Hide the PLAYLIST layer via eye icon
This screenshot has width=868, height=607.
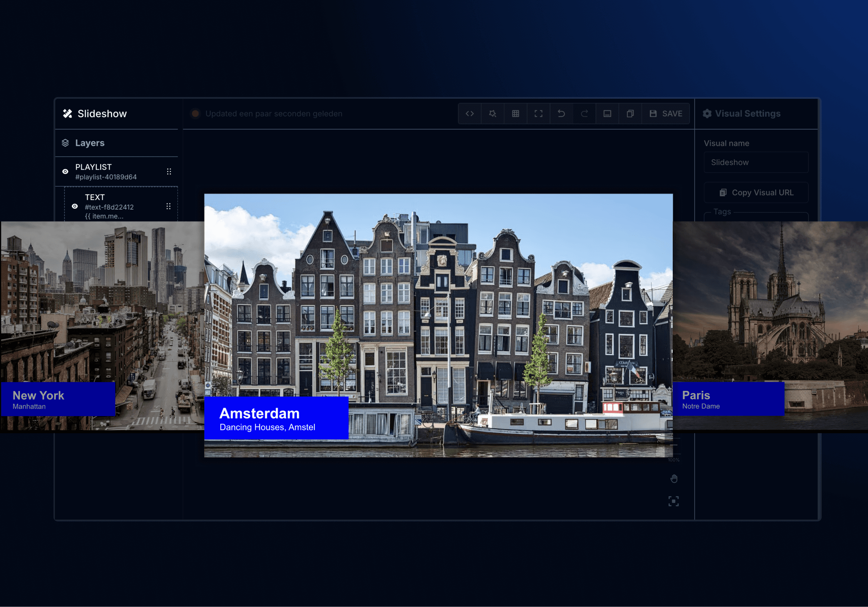pos(65,172)
